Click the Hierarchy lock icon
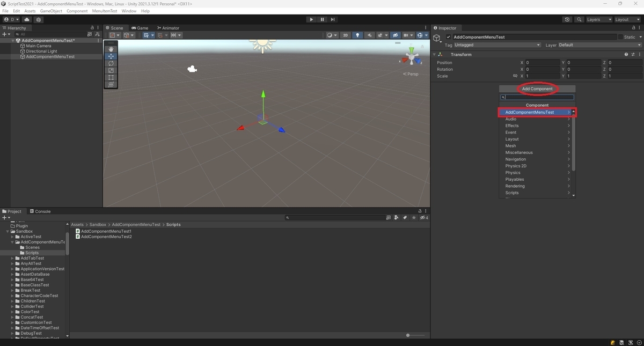Image resolution: width=644 pixels, height=346 pixels. coord(92,28)
